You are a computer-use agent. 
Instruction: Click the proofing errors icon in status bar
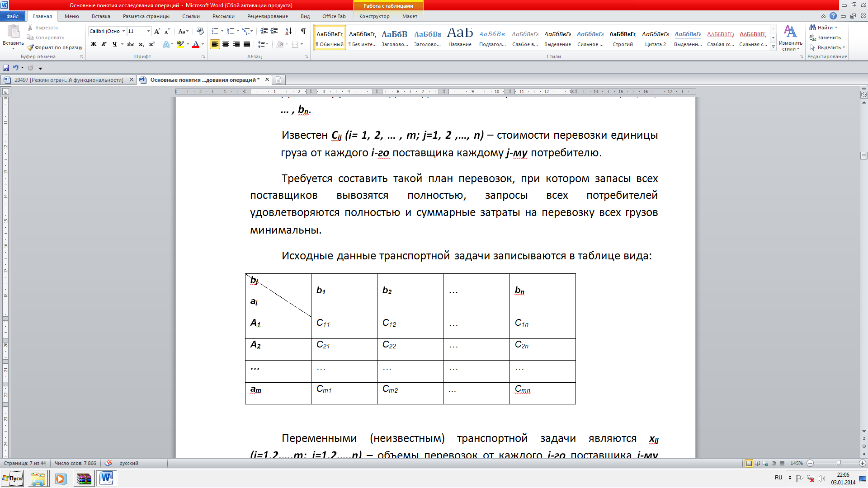point(108,463)
